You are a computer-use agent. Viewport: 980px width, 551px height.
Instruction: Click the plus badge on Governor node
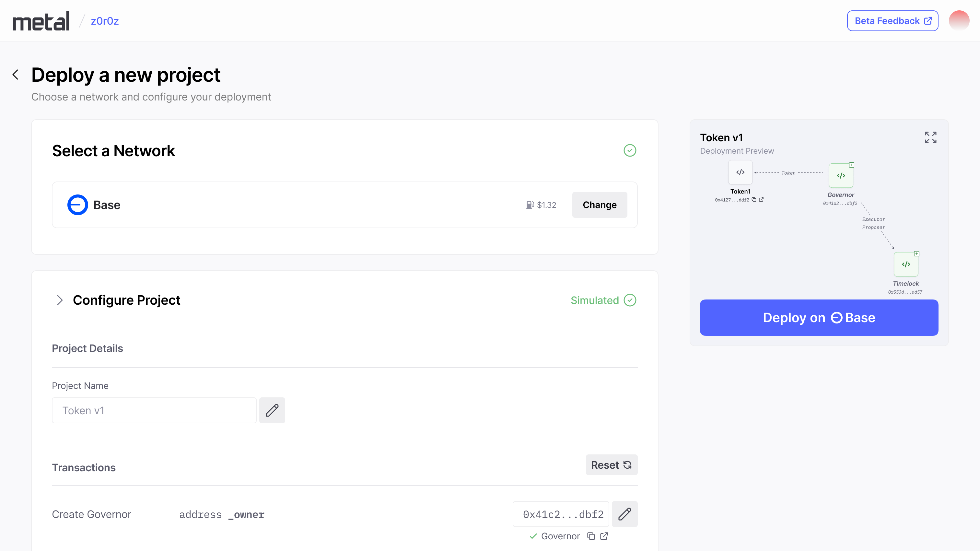pyautogui.click(x=852, y=165)
